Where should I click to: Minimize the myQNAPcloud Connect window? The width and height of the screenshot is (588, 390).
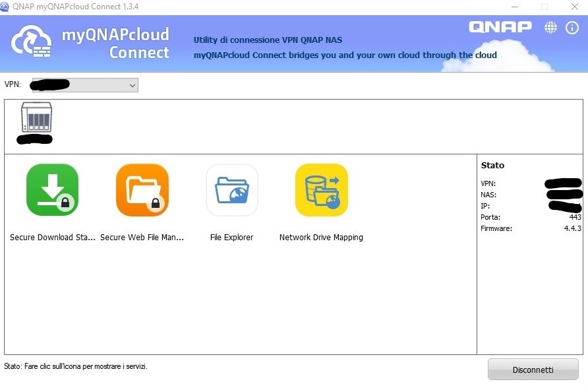[x=514, y=7]
